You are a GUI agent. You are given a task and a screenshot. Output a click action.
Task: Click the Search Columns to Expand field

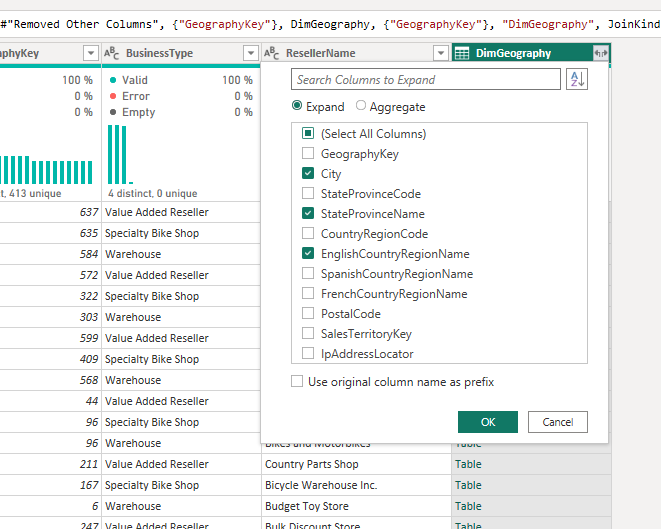point(425,80)
